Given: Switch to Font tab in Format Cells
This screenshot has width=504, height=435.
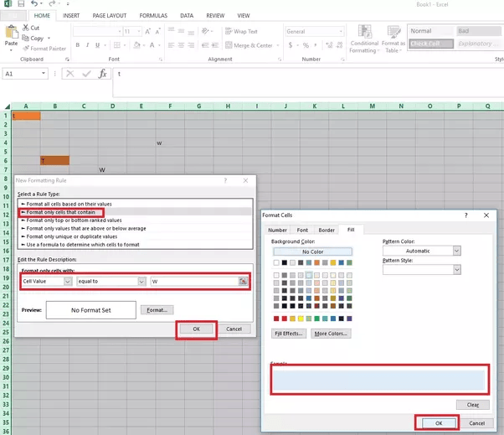Looking at the screenshot, I should (x=302, y=230).
